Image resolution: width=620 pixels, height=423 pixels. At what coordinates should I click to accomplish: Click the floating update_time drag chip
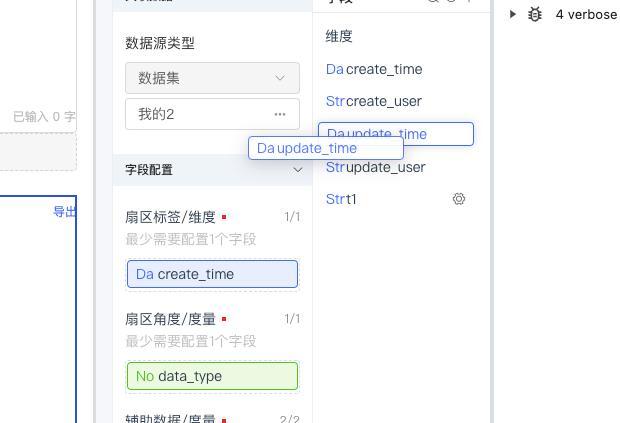pyautogui.click(x=326, y=148)
